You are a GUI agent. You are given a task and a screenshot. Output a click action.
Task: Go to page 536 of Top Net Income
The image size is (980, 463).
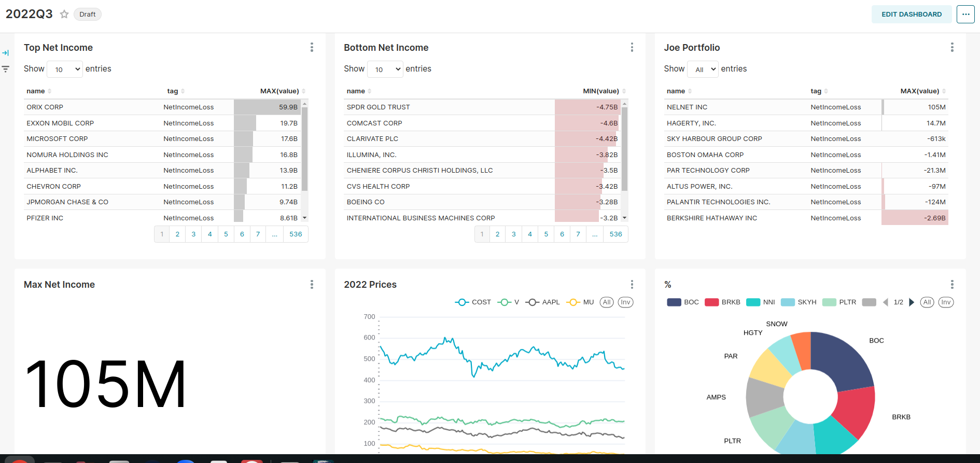click(296, 234)
